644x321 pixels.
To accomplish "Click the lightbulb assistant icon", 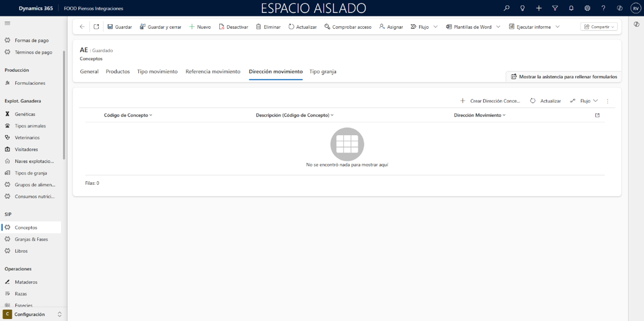I will pos(523,8).
